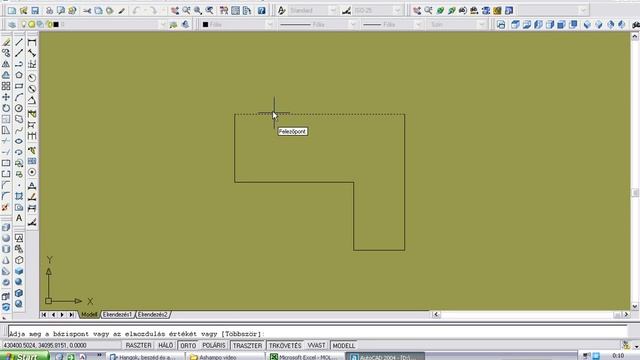640x360 pixels.
Task: Save the drawing with the floppy icon
Action: 35,11
